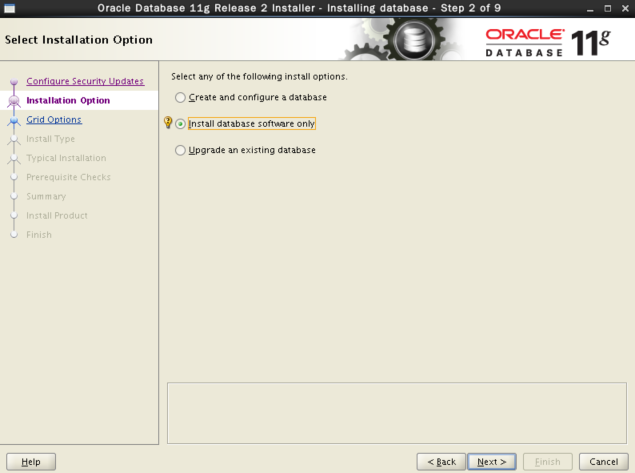The width and height of the screenshot is (635, 473).
Task: Click the lightbulb hint icon
Action: pos(167,123)
